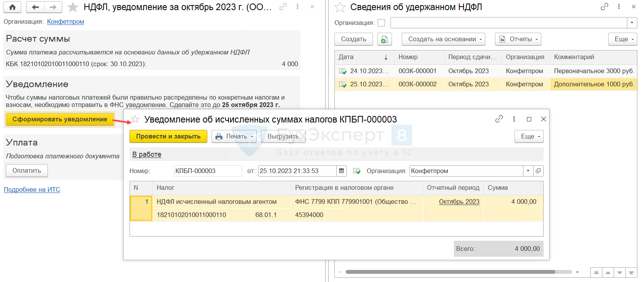This screenshot has width=644, height=282.
Task: Expand the Организация filter dropdown list
Action: pyautogui.click(x=632, y=23)
